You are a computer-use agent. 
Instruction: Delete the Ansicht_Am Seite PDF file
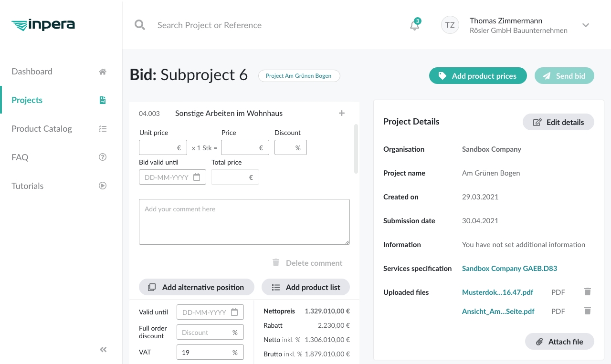[x=588, y=311]
